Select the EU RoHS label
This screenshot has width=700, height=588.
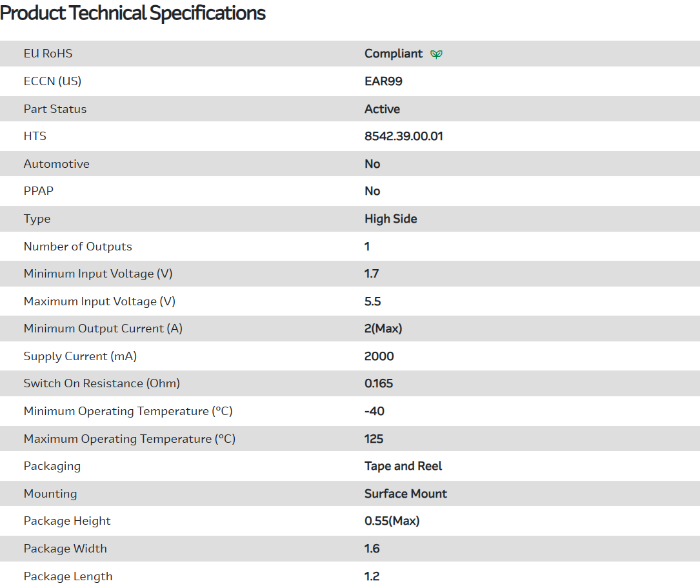48,54
